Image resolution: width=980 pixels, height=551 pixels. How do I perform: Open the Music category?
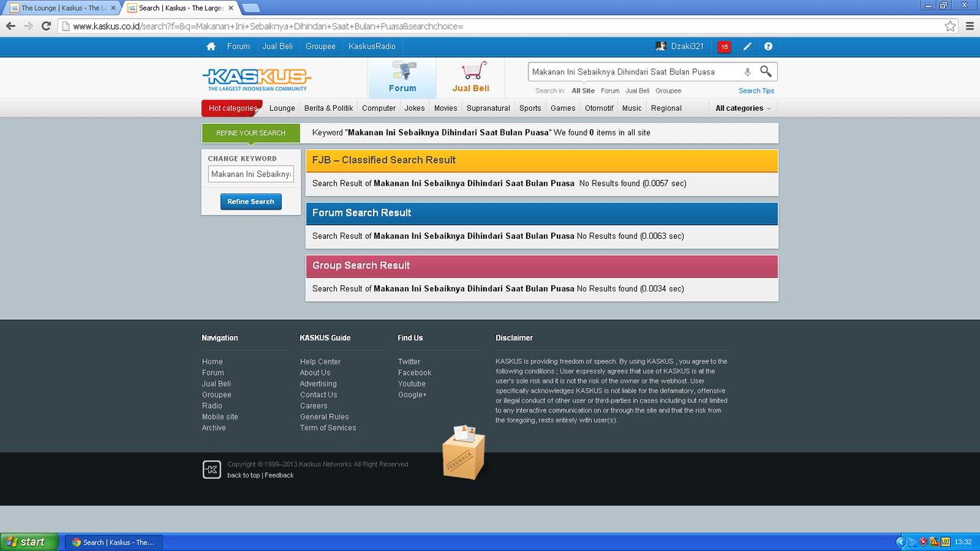click(x=632, y=108)
